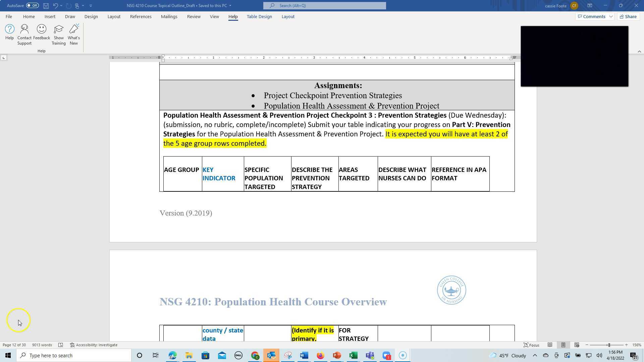Click the Contact Support icon
644x362 pixels.
[24, 34]
